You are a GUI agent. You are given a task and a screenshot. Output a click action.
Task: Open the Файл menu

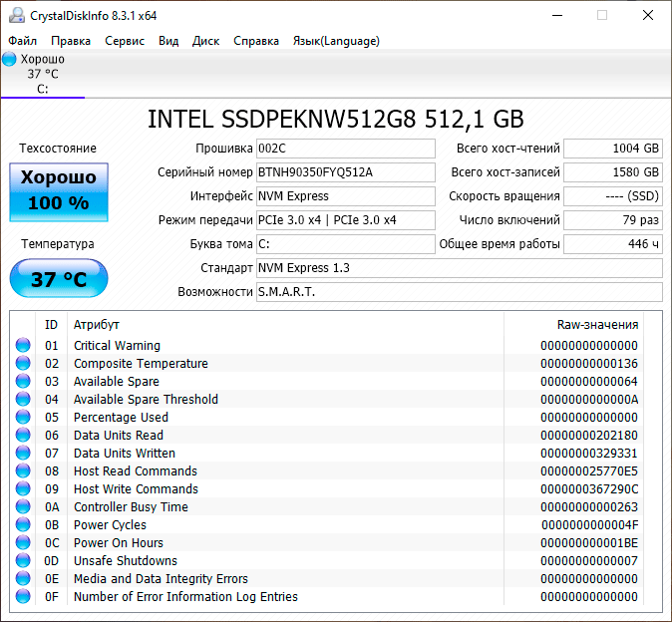[x=23, y=41]
